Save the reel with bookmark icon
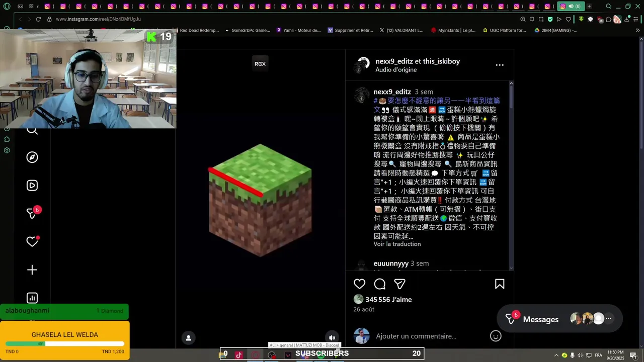The width and height of the screenshot is (644, 362). tap(500, 284)
